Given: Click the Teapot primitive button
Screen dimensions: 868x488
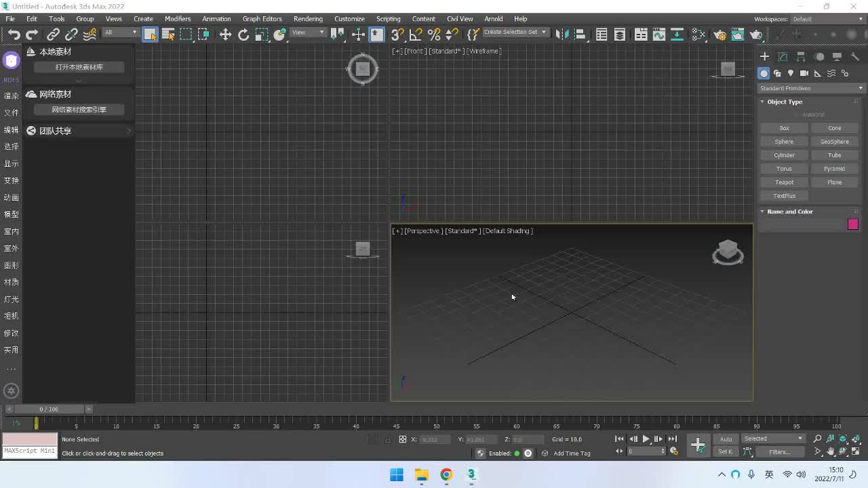Looking at the screenshot, I should [784, 182].
